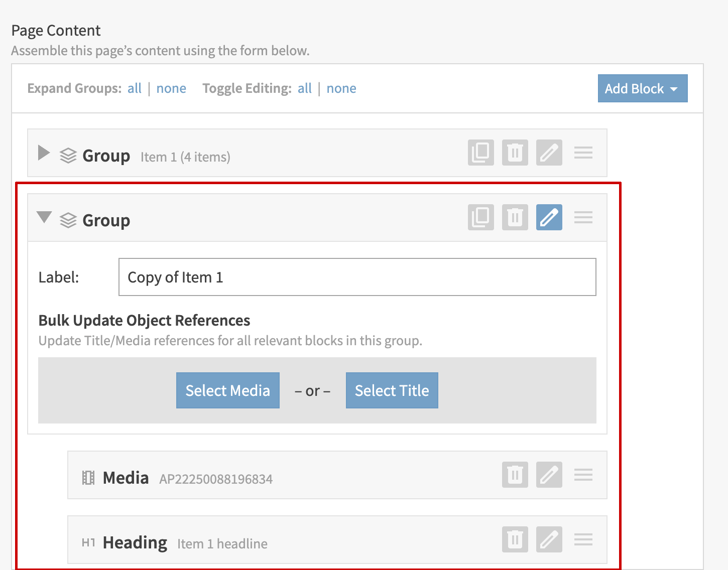The image size is (728, 570).
Task: Edit the collapsed Item 1 group
Action: tap(549, 153)
